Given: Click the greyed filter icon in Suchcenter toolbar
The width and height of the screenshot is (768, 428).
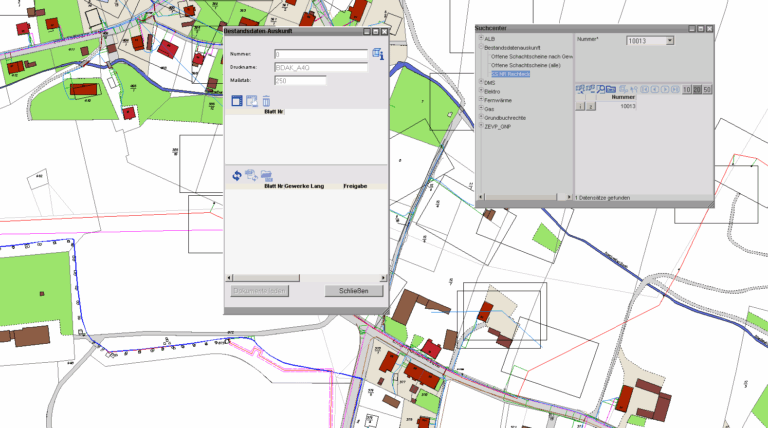Looking at the screenshot, I should tap(634, 89).
